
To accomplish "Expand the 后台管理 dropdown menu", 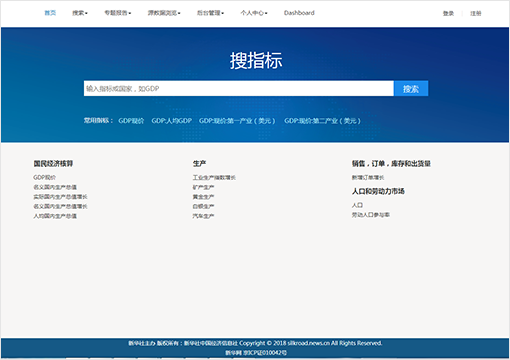I will coord(210,13).
